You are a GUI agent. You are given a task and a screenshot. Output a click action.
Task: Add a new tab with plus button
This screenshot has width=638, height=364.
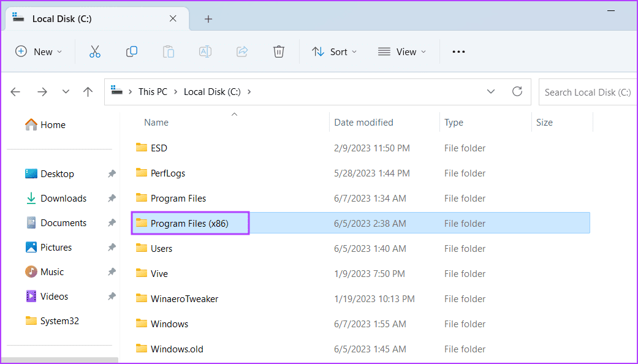click(208, 19)
